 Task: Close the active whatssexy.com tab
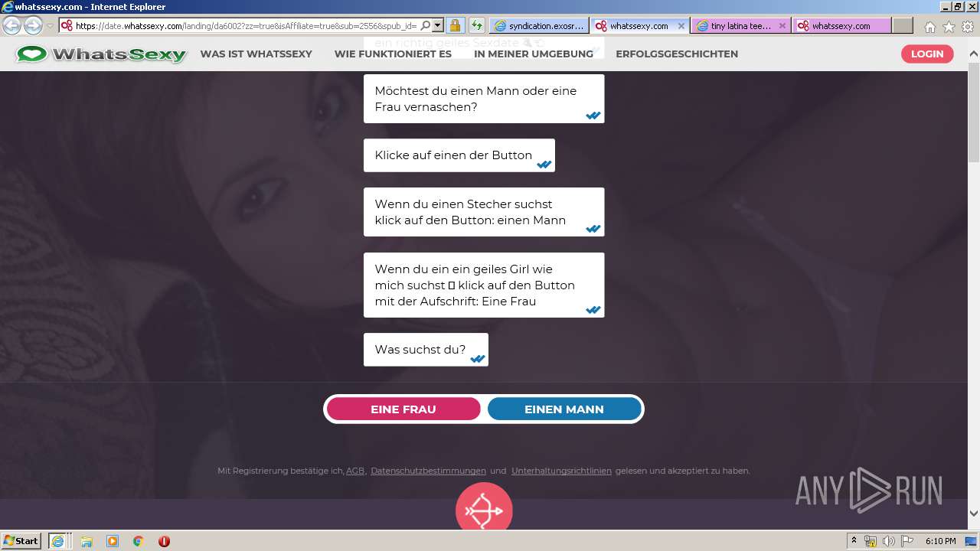click(681, 25)
